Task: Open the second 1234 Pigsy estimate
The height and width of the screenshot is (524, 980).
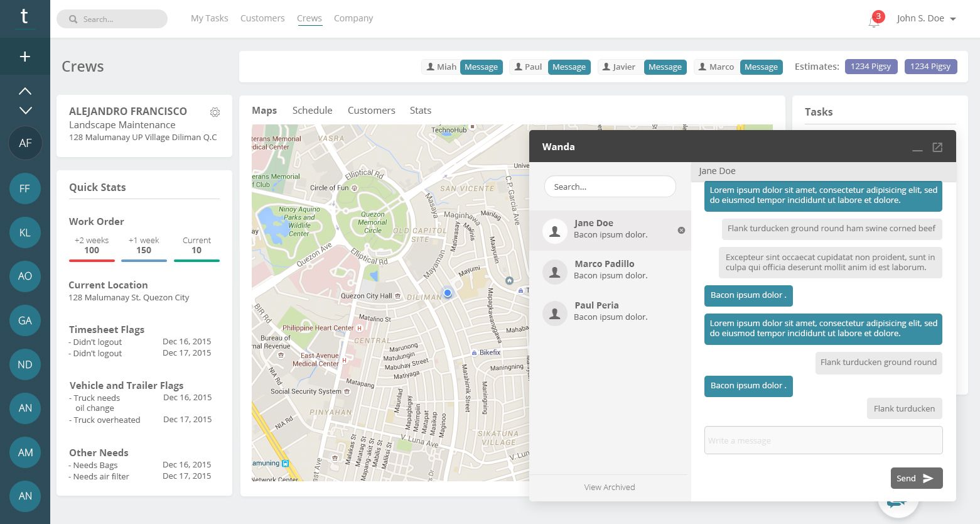Action: pyautogui.click(x=930, y=67)
